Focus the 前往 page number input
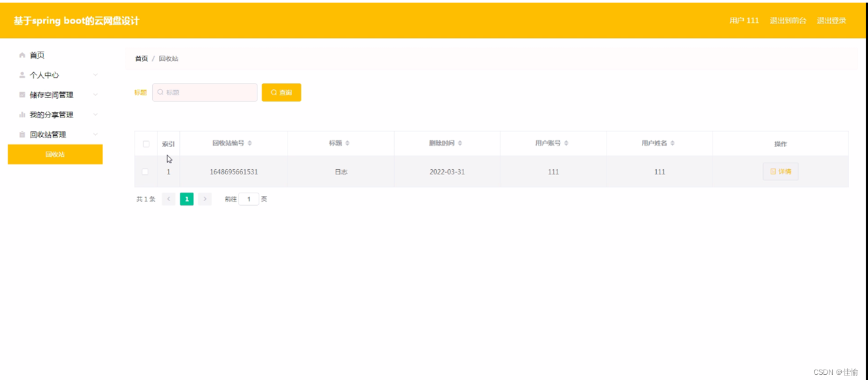868x382 pixels. [x=248, y=199]
